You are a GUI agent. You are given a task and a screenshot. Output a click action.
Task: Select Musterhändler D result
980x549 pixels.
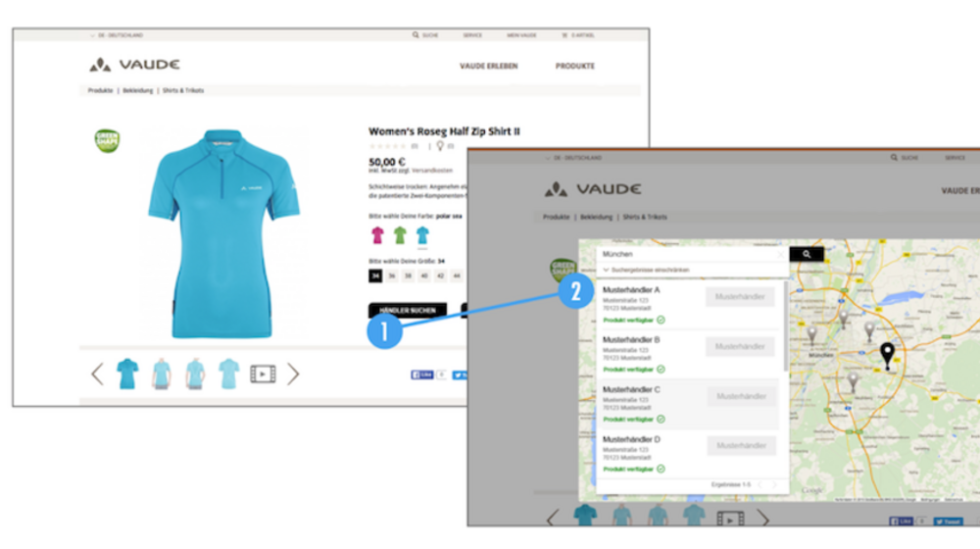pyautogui.click(x=689, y=453)
